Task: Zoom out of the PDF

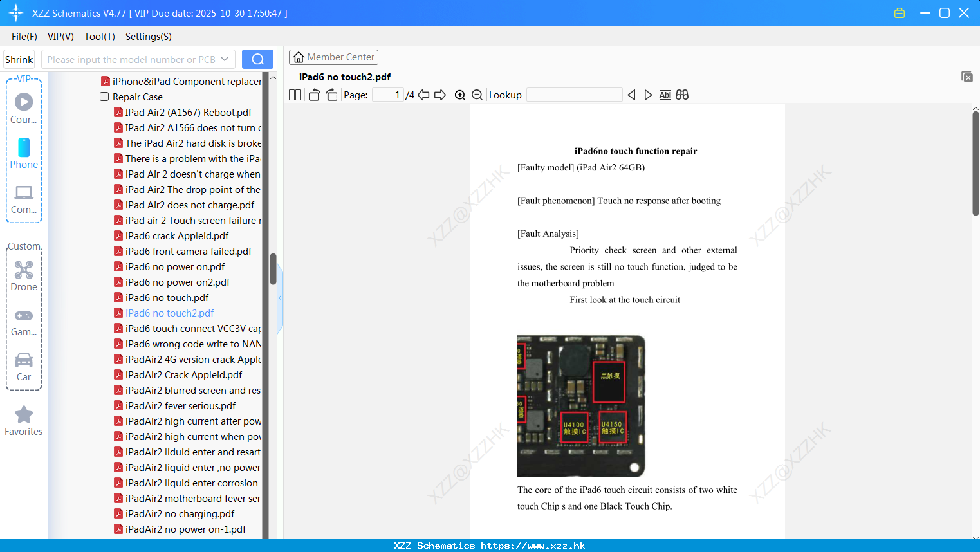Action: pyautogui.click(x=477, y=95)
